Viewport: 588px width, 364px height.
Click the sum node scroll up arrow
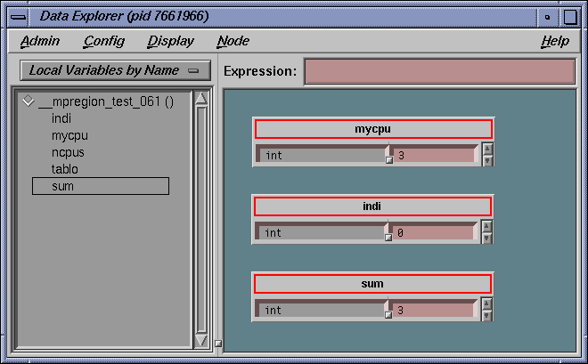(486, 303)
